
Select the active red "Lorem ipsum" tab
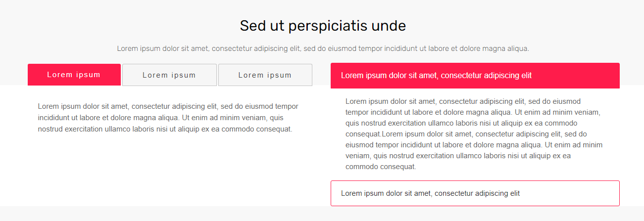pos(74,75)
